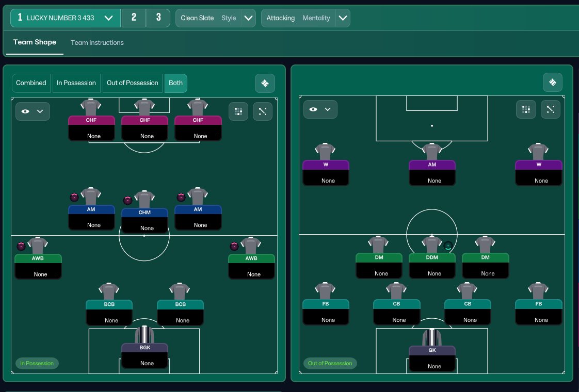Click the clear-formation icon on left pitch panel
The image size is (579, 392).
265,83
